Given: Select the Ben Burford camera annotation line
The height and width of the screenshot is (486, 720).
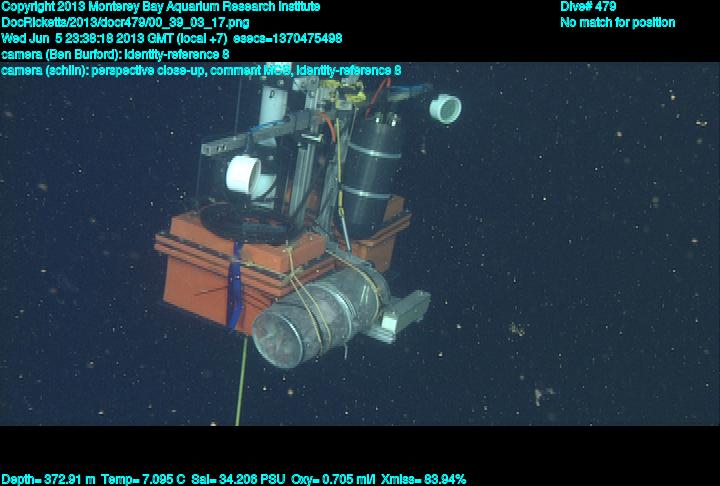Looking at the screenshot, I should (115, 54).
